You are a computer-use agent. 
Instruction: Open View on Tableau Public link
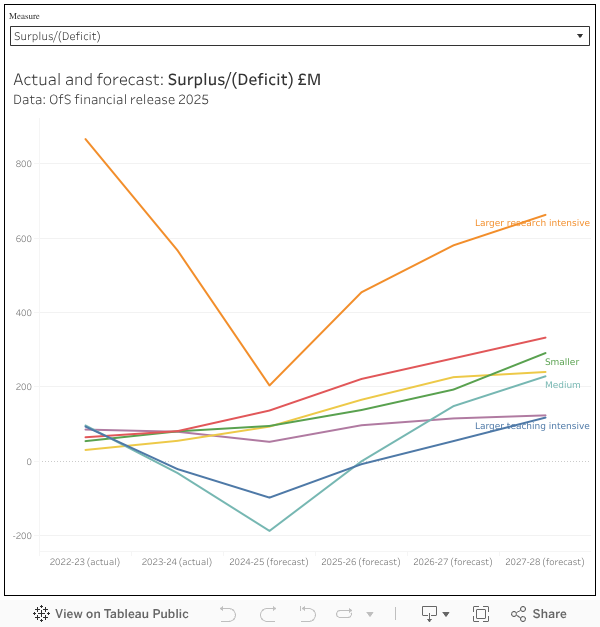121,614
